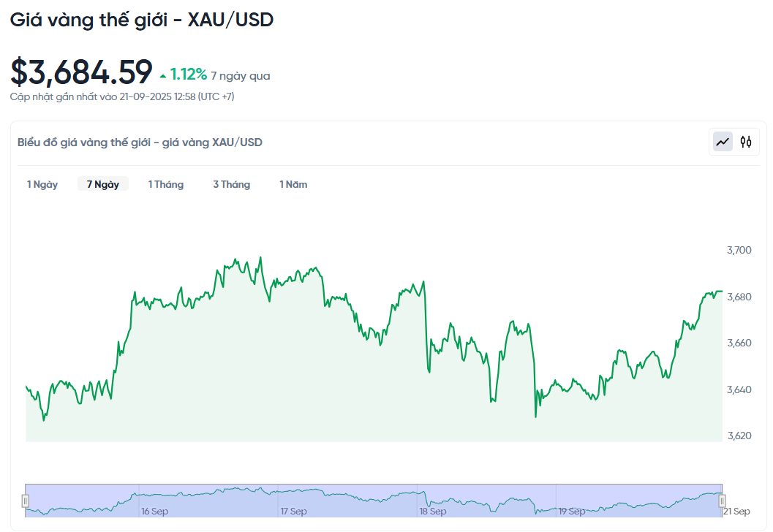Click the 17 Sep label in navigator
Screen dimensions: 773x532
[x=293, y=512]
